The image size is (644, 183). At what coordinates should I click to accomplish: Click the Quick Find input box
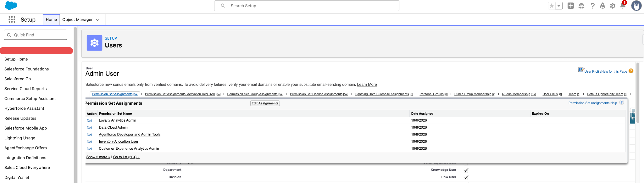point(36,35)
